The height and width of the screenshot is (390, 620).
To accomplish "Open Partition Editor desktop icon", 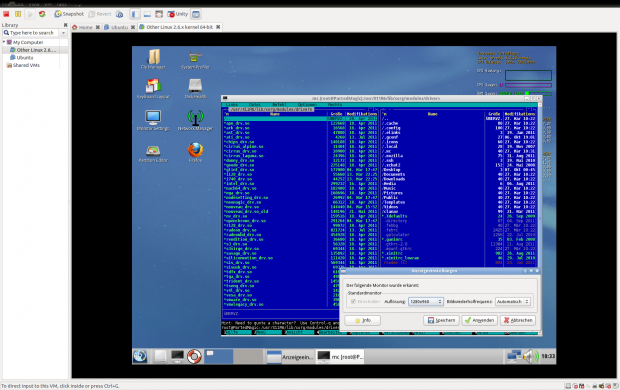I will point(153,153).
